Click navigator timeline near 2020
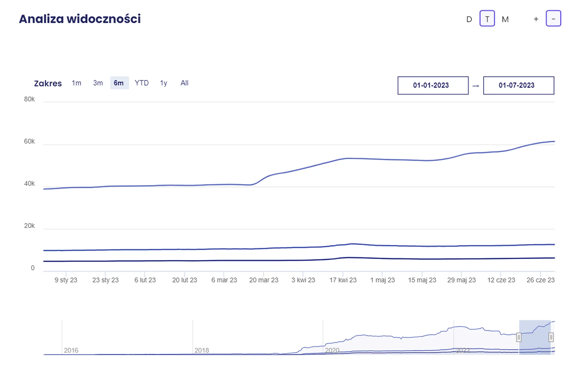The height and width of the screenshot is (392, 580). click(x=332, y=350)
